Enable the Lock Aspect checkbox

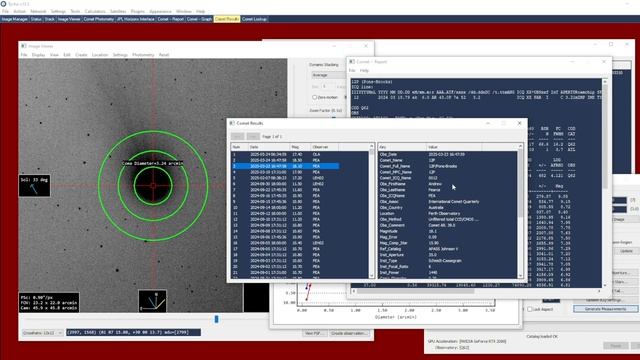point(530,309)
